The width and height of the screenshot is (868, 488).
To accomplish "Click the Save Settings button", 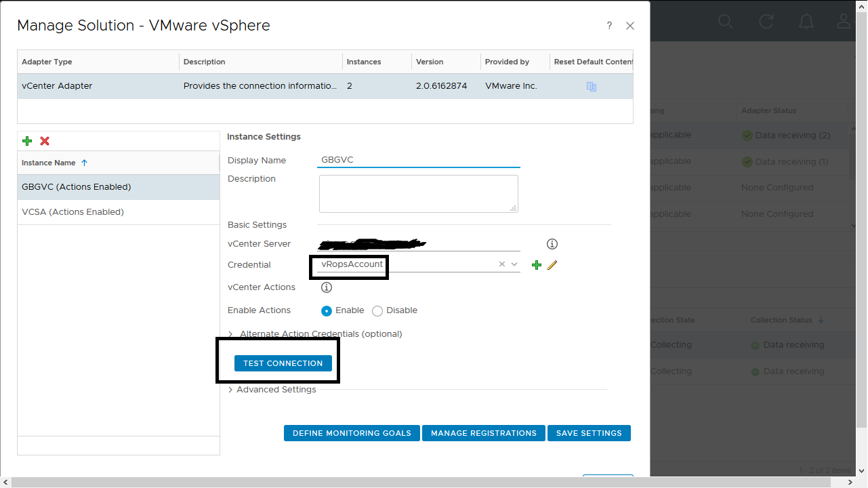I will point(589,433).
